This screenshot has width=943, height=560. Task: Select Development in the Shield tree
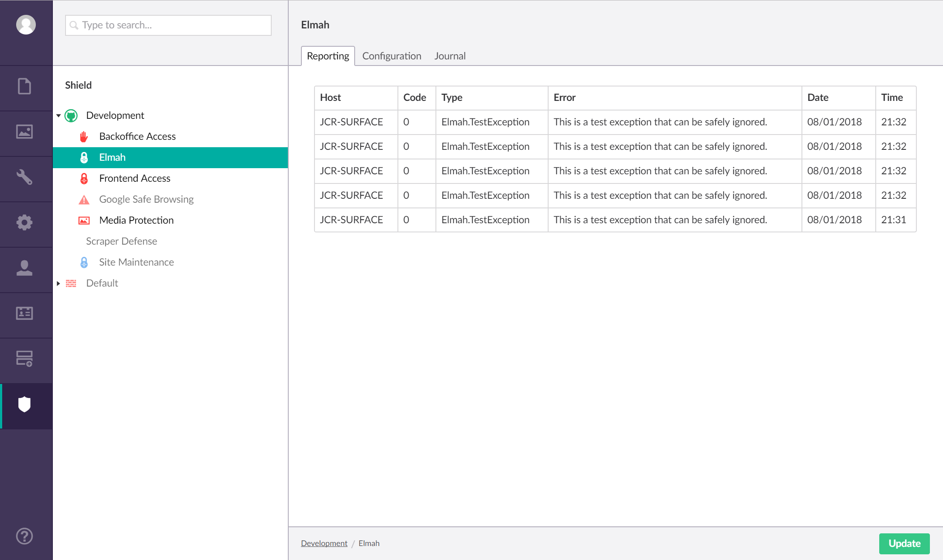[115, 115]
